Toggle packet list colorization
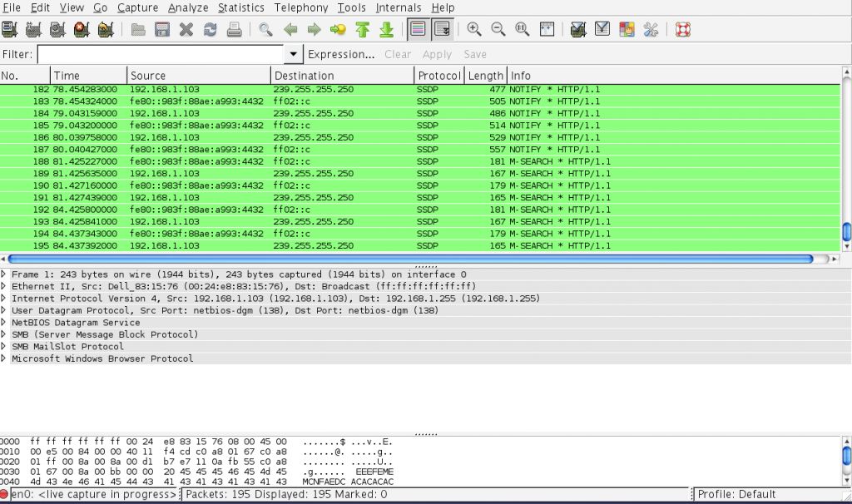 click(x=418, y=29)
